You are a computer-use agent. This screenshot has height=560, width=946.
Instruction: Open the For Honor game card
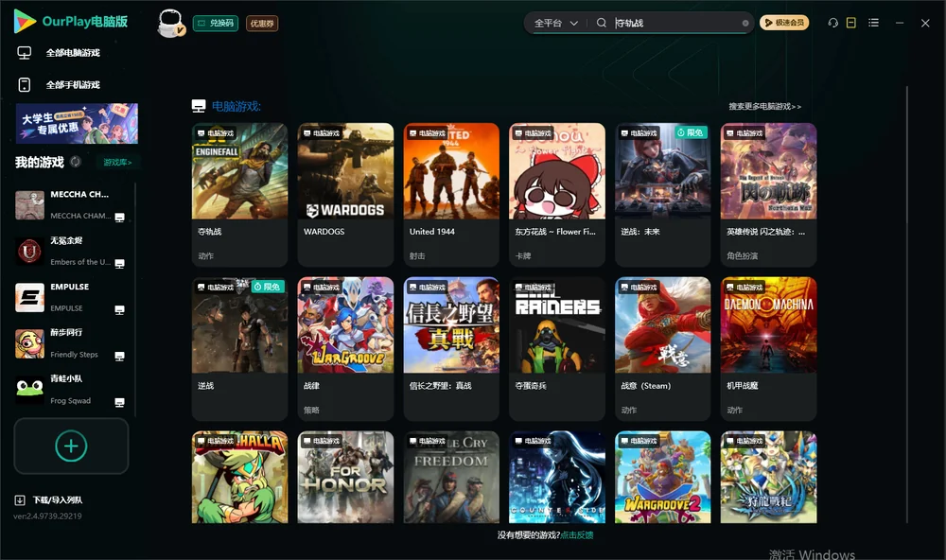click(345, 477)
